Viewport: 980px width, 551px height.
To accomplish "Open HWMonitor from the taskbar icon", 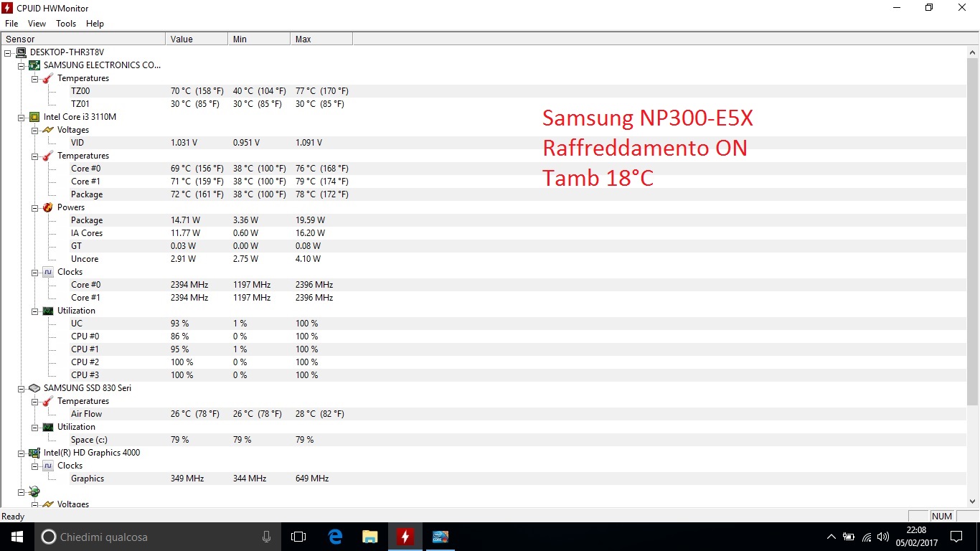I will 405,536.
